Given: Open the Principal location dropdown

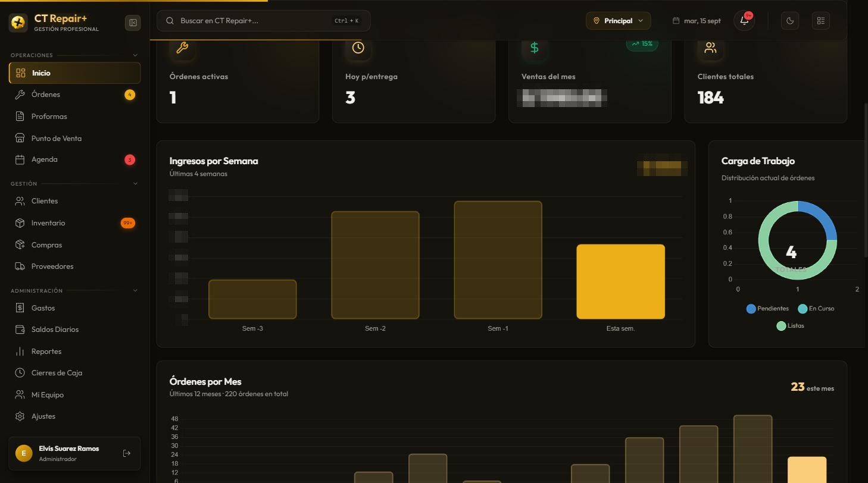Looking at the screenshot, I should 618,21.
